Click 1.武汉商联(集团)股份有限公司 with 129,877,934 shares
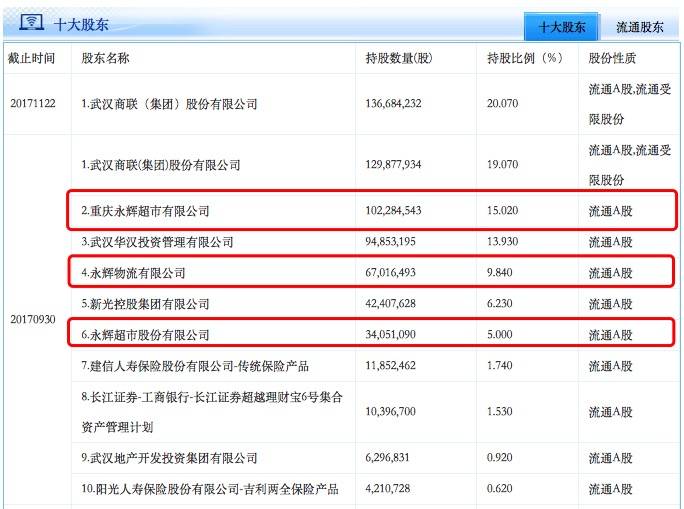 coord(161,165)
